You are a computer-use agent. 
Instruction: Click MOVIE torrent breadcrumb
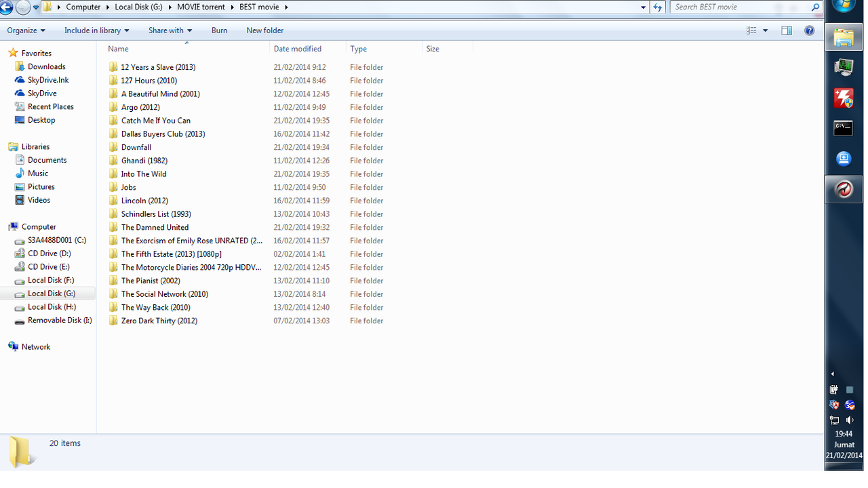click(201, 7)
